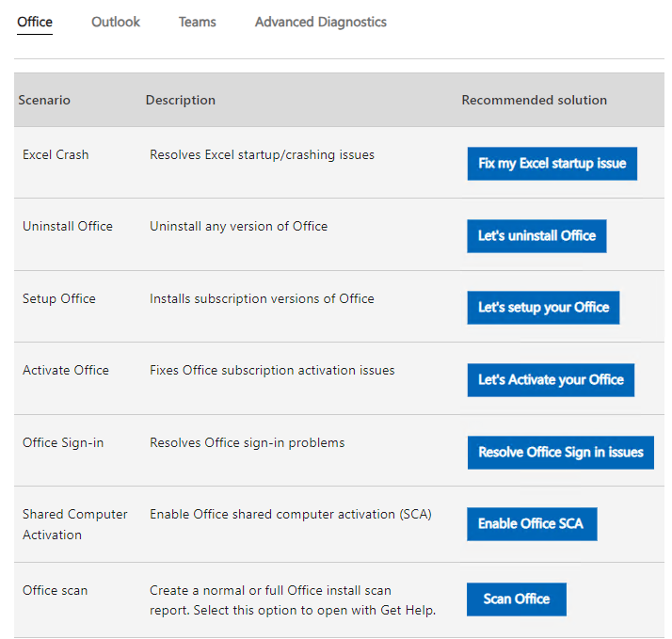Click 'Create a normal or full Office install scan' text

[x=270, y=590]
